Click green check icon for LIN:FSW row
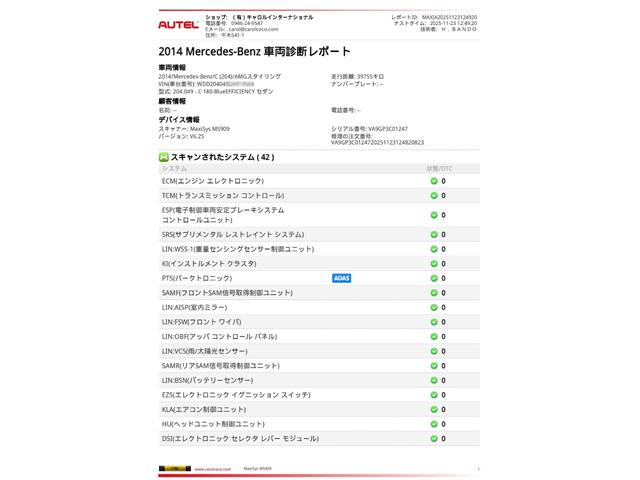Screen dimensions: 640x480 (434, 322)
